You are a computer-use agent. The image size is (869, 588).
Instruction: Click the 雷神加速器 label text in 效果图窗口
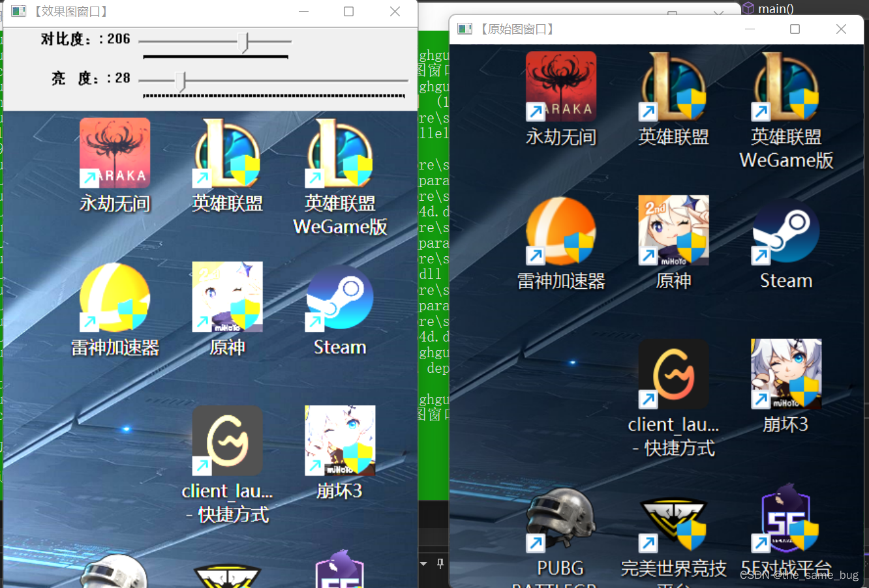pos(115,347)
